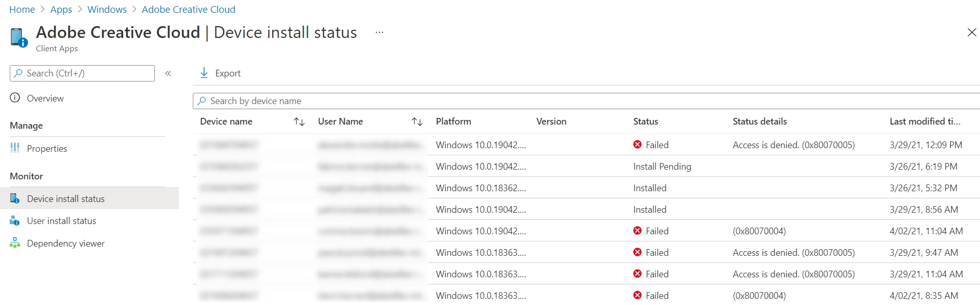Viewport: 980px width, 305px height.
Task: Click the User install status icon
Action: click(x=15, y=220)
